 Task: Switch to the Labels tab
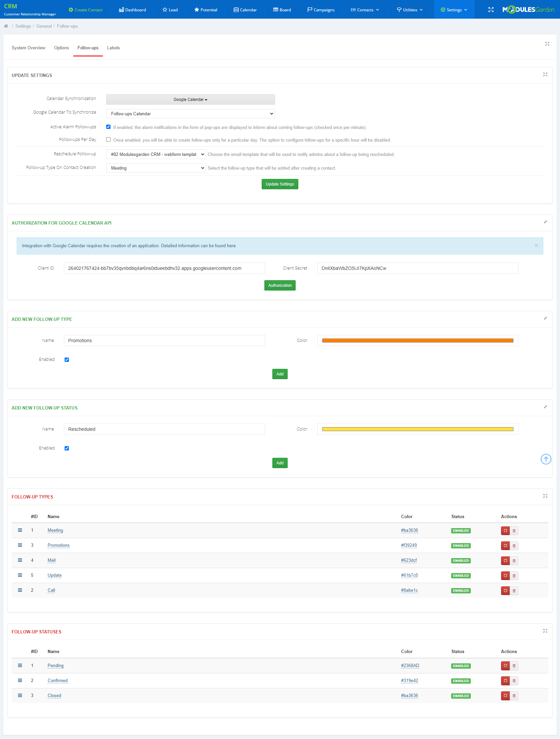(113, 48)
